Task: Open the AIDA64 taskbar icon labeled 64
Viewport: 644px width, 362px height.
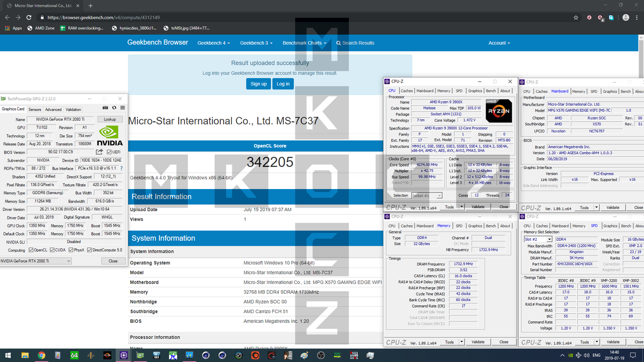Action: (74, 355)
